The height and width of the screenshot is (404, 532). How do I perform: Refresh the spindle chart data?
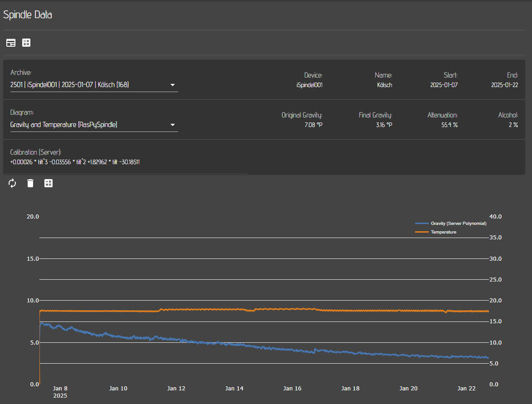point(12,183)
